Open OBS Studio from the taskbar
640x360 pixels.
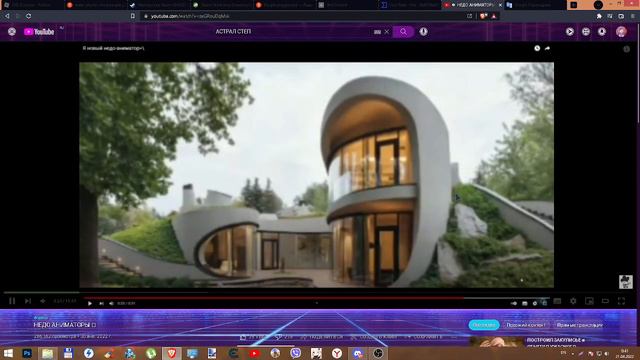[x=378, y=353]
